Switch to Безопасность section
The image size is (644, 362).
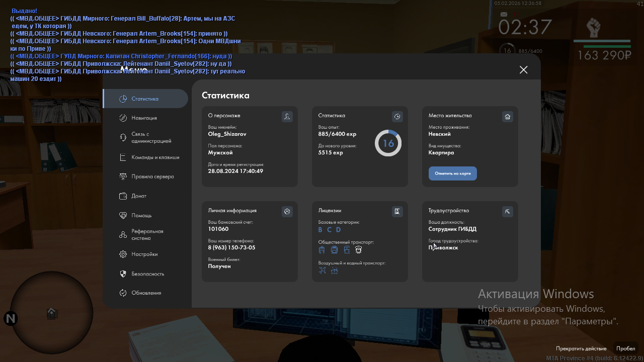coord(147,274)
